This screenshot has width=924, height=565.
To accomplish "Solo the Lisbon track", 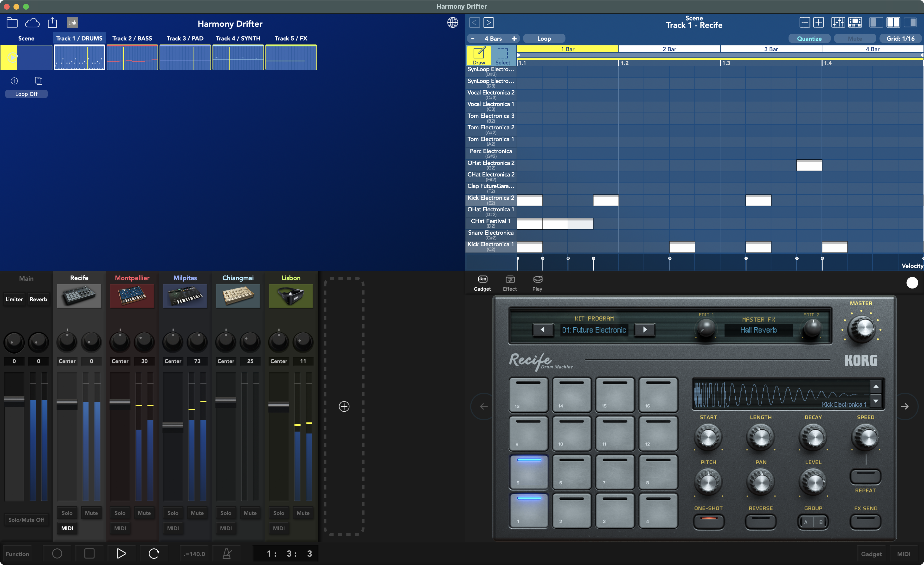I will [279, 513].
